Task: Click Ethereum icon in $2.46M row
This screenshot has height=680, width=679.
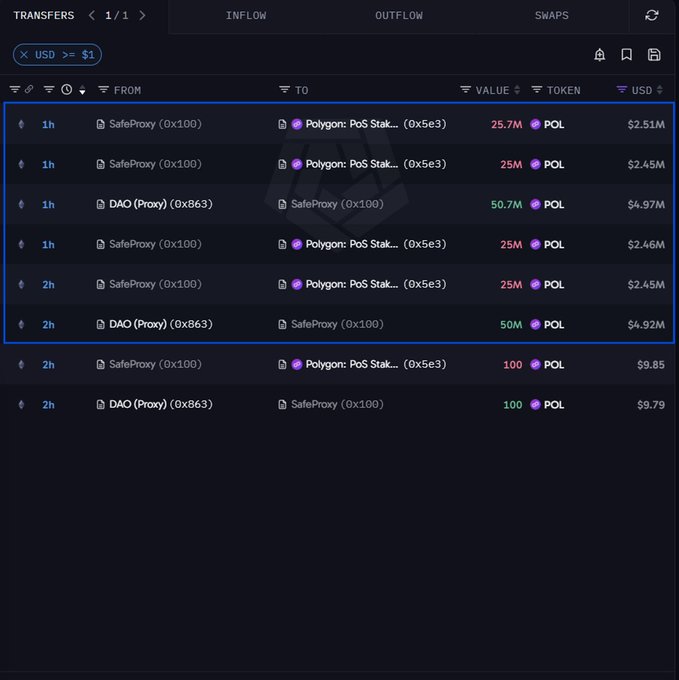Action: pyautogui.click(x=21, y=245)
